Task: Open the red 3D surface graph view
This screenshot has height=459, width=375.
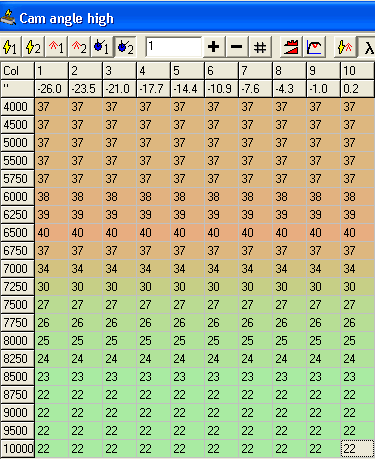Action: pos(291,47)
